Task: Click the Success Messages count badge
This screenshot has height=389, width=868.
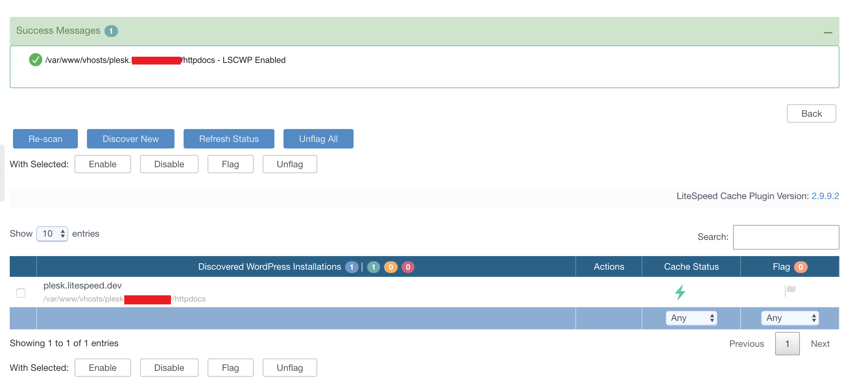Action: point(111,31)
